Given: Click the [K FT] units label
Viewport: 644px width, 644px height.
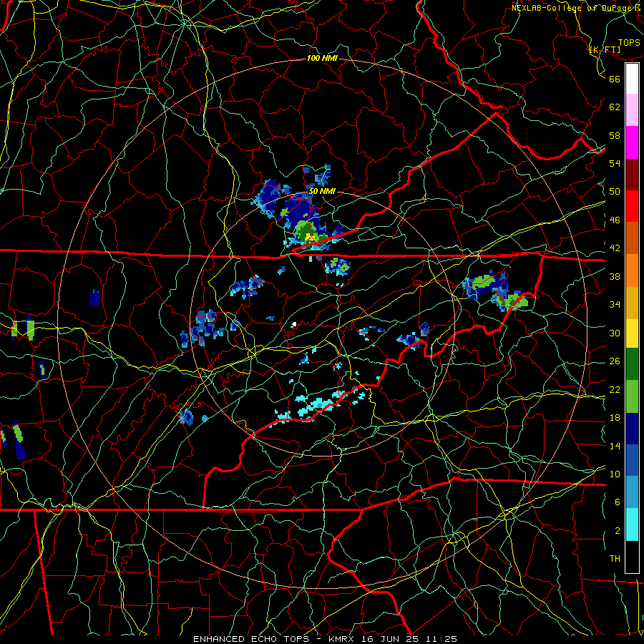Looking at the screenshot, I should coord(605,49).
